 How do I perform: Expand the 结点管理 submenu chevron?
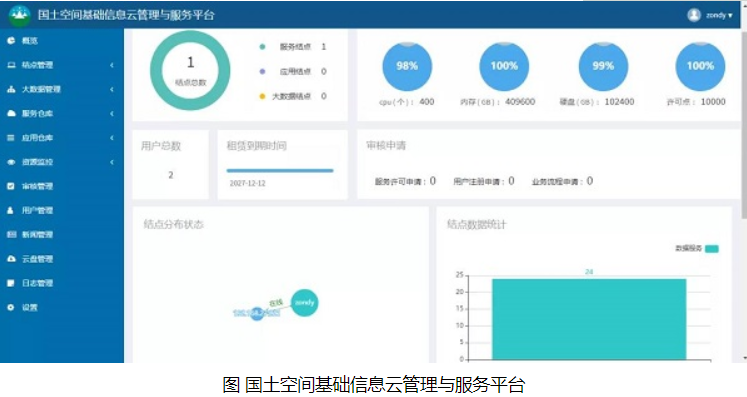click(112, 65)
